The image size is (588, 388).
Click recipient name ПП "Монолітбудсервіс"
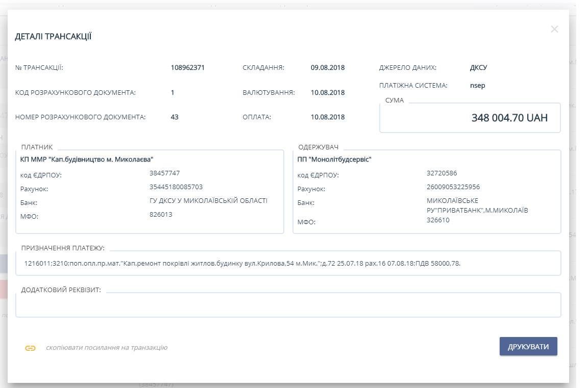pyautogui.click(x=334, y=159)
